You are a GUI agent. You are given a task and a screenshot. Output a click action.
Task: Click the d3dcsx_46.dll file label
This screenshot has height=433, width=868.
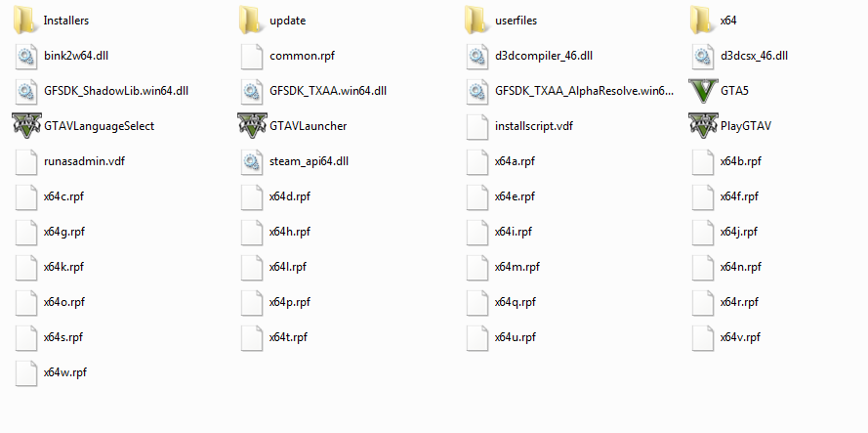pyautogui.click(x=754, y=56)
